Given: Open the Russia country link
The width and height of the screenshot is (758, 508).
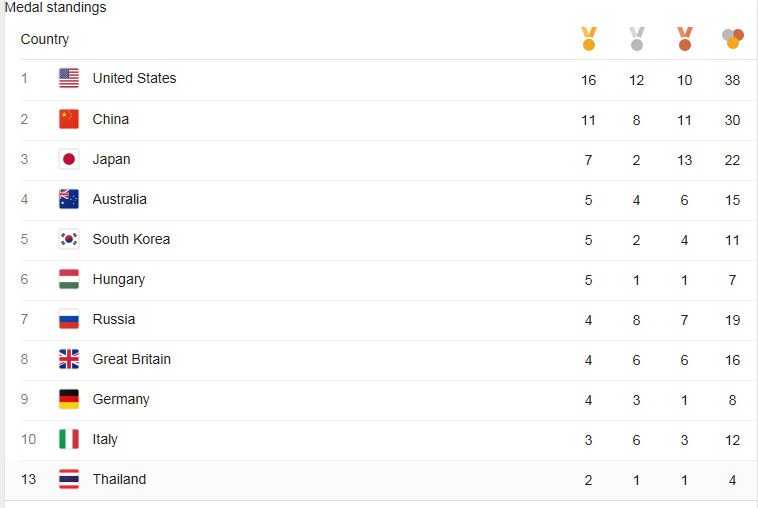Looking at the screenshot, I should pos(113,319).
